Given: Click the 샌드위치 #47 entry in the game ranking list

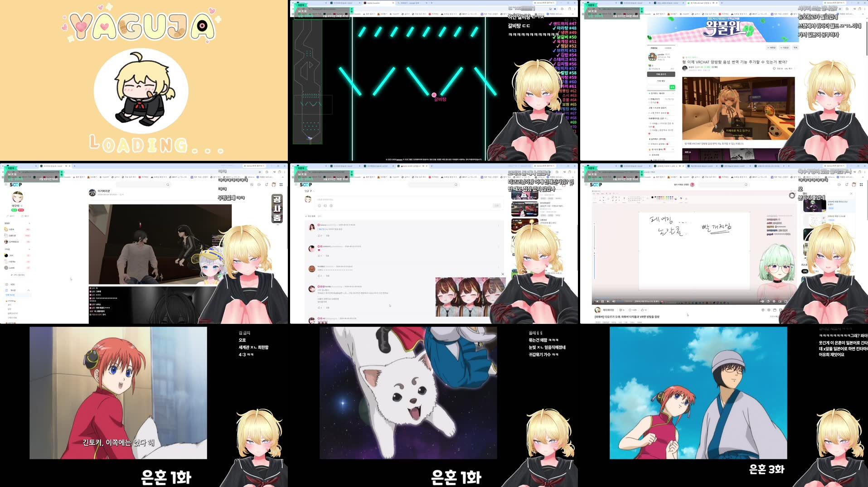Looking at the screenshot, I should (562, 24).
